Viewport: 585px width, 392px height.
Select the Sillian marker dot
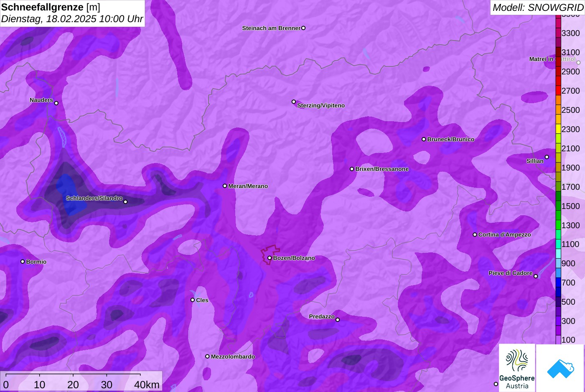[x=547, y=157]
